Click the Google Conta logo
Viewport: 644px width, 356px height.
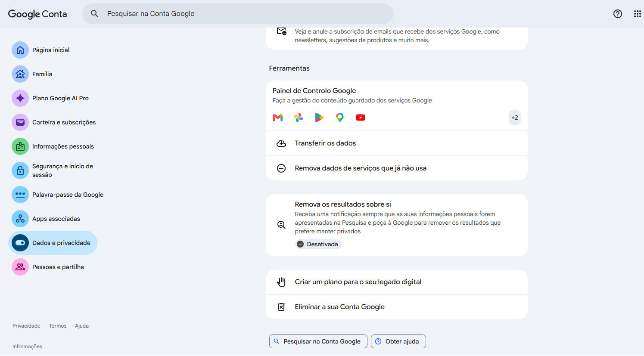click(37, 14)
